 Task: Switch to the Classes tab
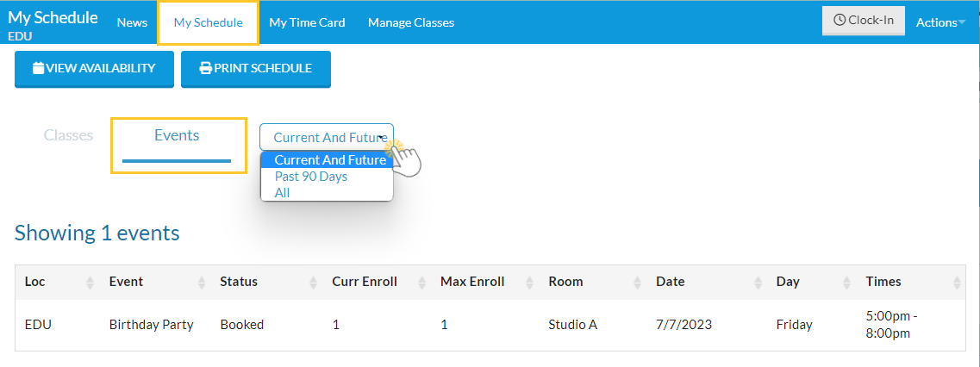coord(68,135)
